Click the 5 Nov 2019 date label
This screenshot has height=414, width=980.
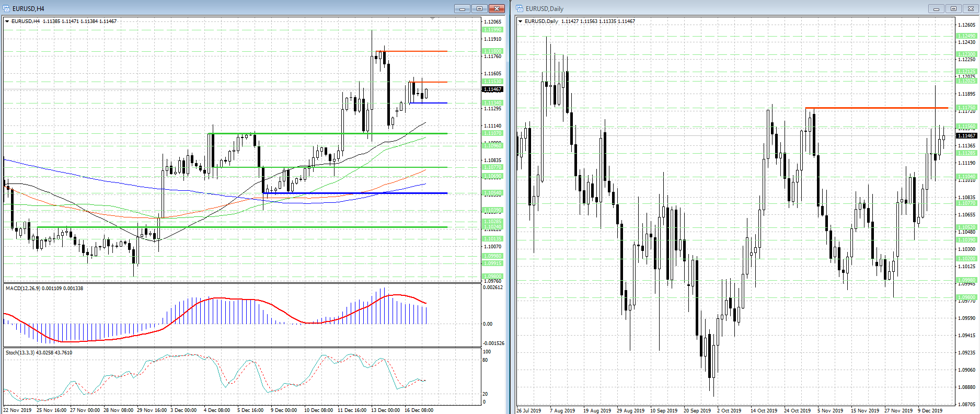pyautogui.click(x=831, y=410)
